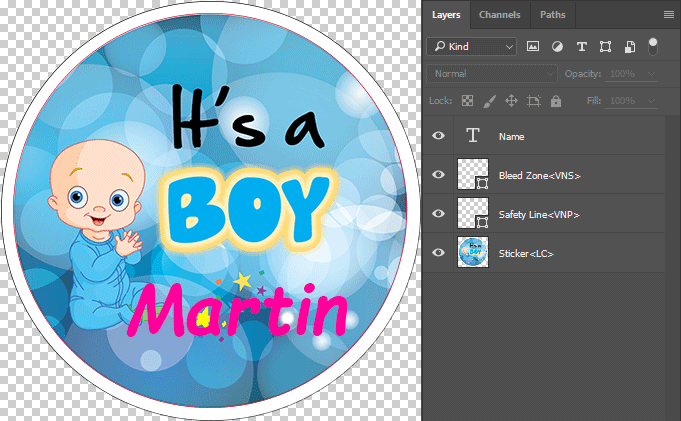This screenshot has width=681, height=421.
Task: Click the Opacity 100% value field
Action: coord(622,74)
